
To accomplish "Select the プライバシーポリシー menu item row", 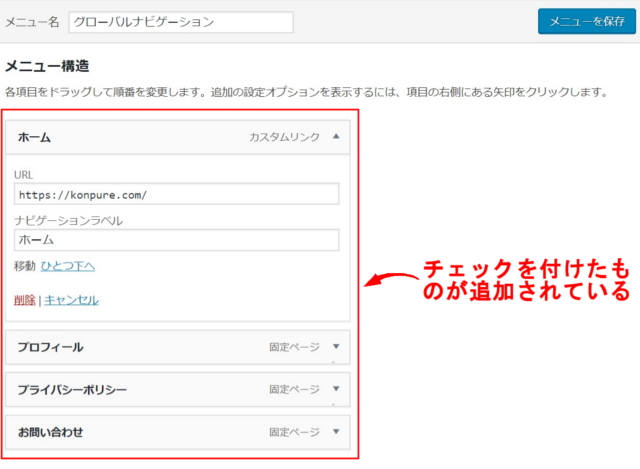I will pos(178,389).
